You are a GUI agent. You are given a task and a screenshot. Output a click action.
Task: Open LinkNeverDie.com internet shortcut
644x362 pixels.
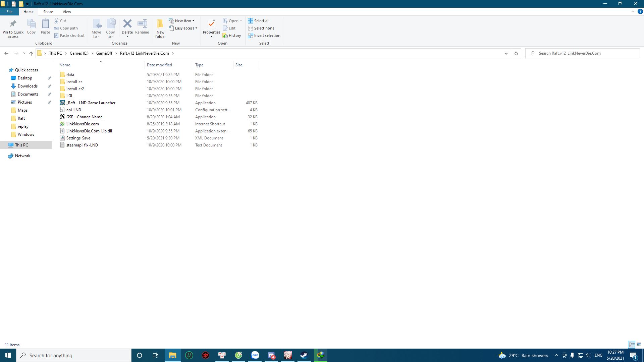pyautogui.click(x=82, y=123)
